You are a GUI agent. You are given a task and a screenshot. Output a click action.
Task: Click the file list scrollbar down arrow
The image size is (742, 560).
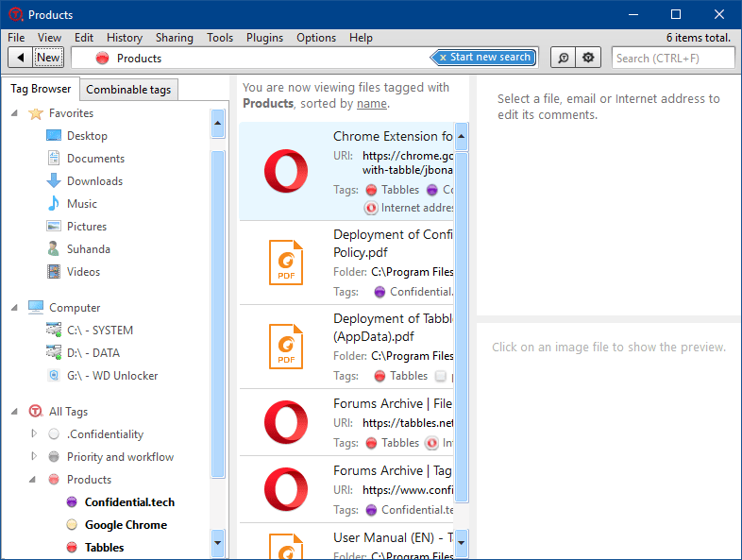coord(462,543)
